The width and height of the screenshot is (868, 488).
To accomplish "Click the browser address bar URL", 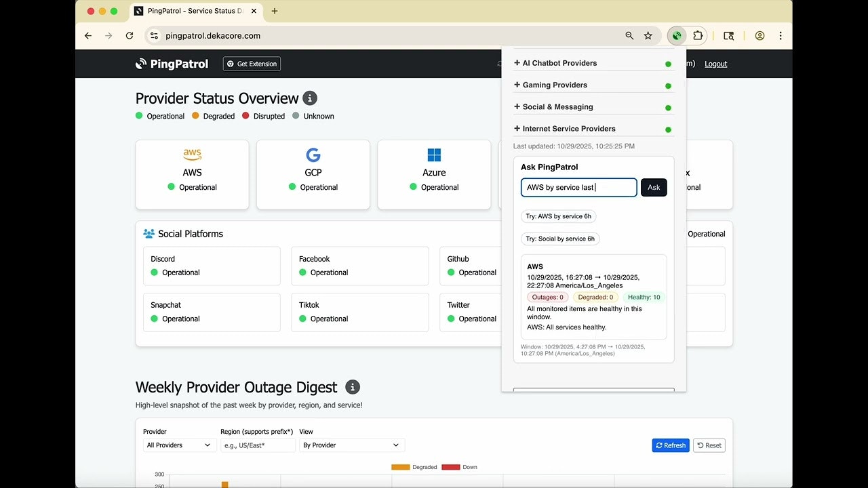I will point(213,36).
